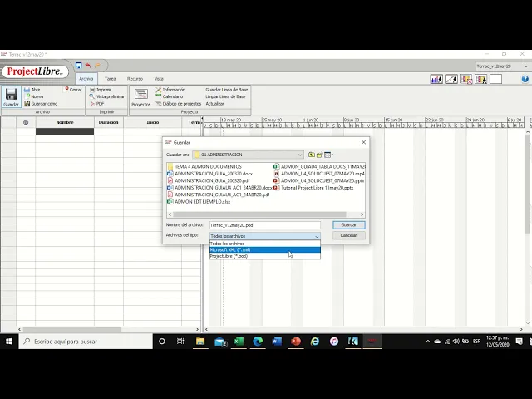Open Word from the taskbar
Screen dimensions: 532x399
point(277,342)
